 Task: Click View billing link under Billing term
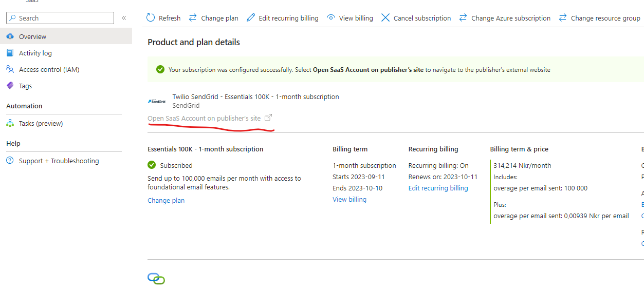click(349, 199)
